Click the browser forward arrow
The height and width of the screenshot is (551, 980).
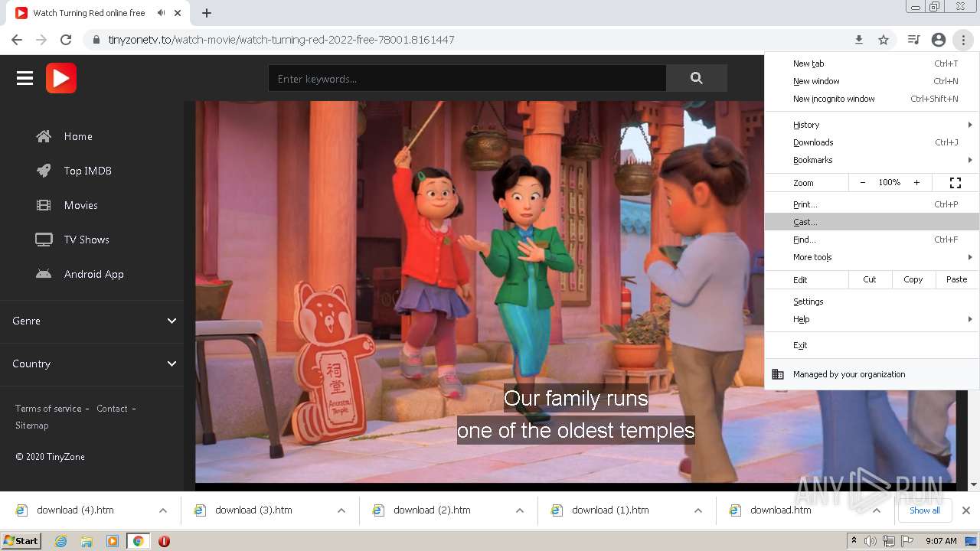(x=41, y=40)
